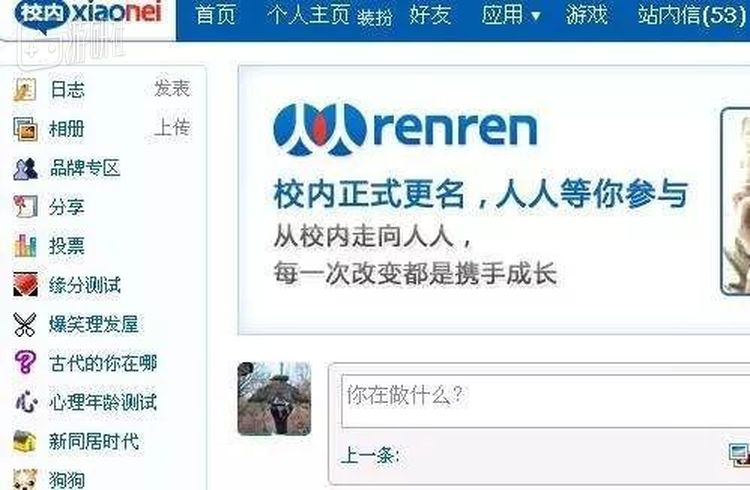Launch the 缘分测试 heart icon
This screenshot has height=490, width=750.
pyautogui.click(x=25, y=284)
